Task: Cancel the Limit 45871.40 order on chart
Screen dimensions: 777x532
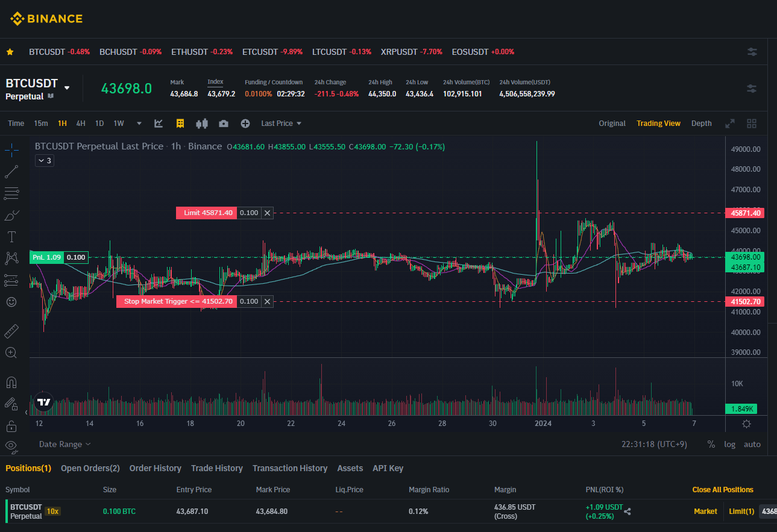Action: point(267,213)
